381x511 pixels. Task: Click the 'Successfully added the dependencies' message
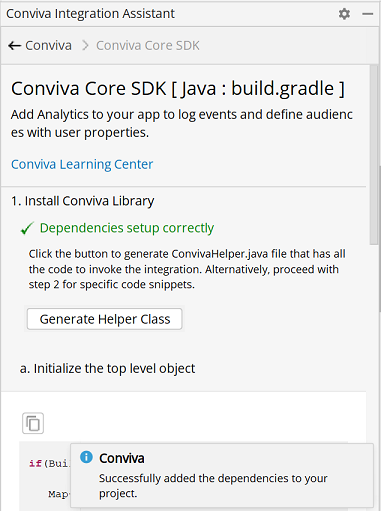tap(213, 486)
